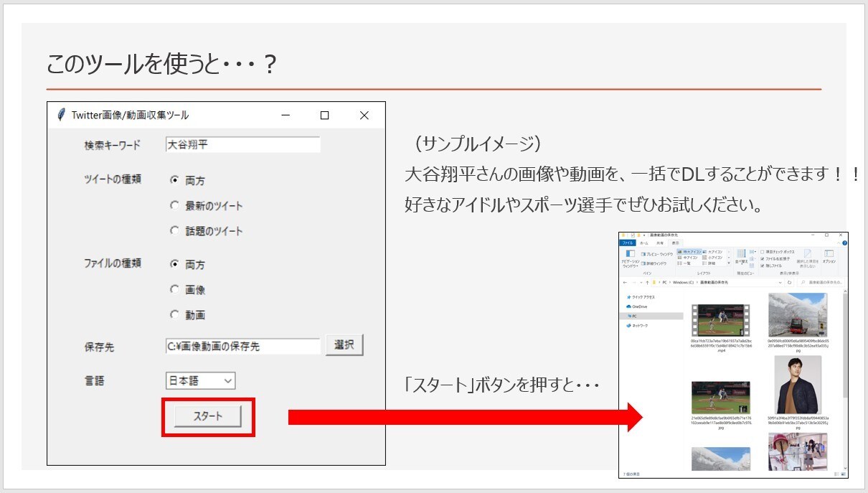Choose 中アイコン layout in Explorer
The image size is (868, 493).
click(x=687, y=258)
